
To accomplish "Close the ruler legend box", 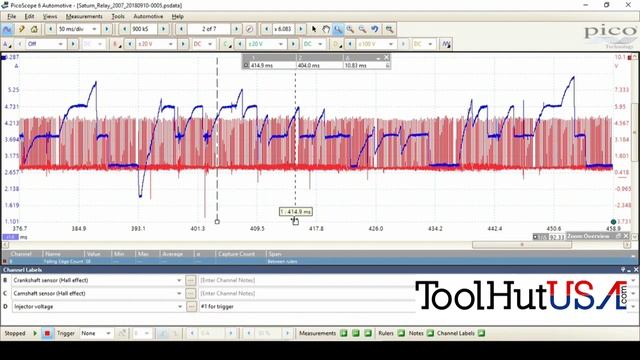I will pyautogui.click(x=386, y=58).
